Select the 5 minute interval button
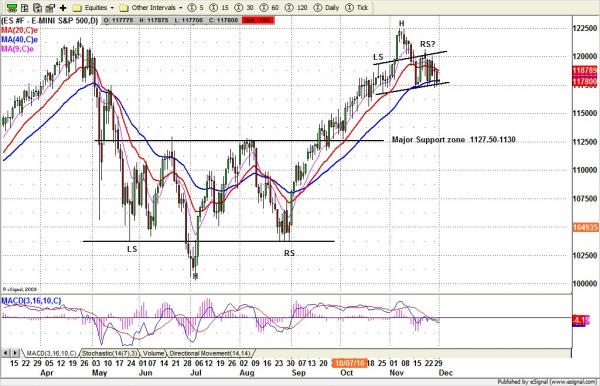This screenshot has width=600, height=386. 196,8
